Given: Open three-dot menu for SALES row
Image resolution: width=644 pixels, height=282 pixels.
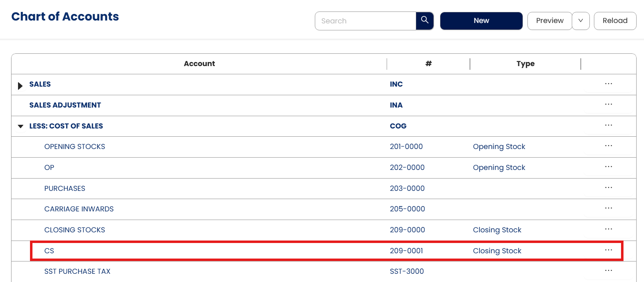Looking at the screenshot, I should [x=608, y=84].
